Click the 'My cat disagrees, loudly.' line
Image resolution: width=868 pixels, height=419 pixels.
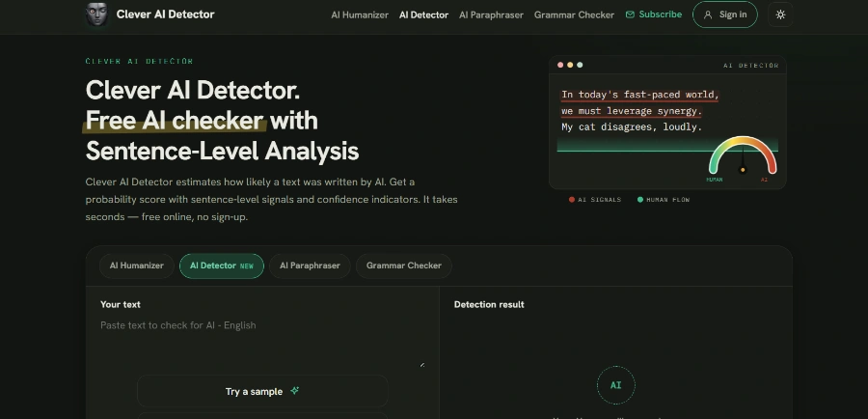pos(632,126)
